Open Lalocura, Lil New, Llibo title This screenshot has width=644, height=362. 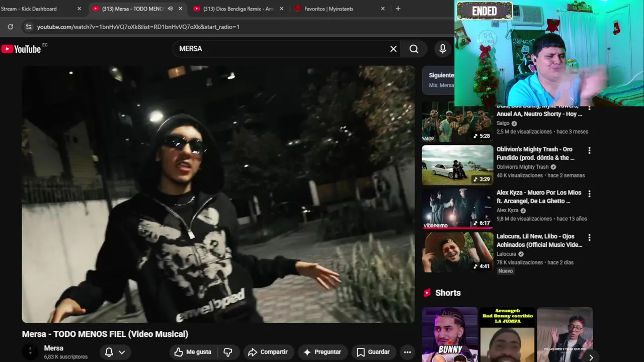coord(539,240)
